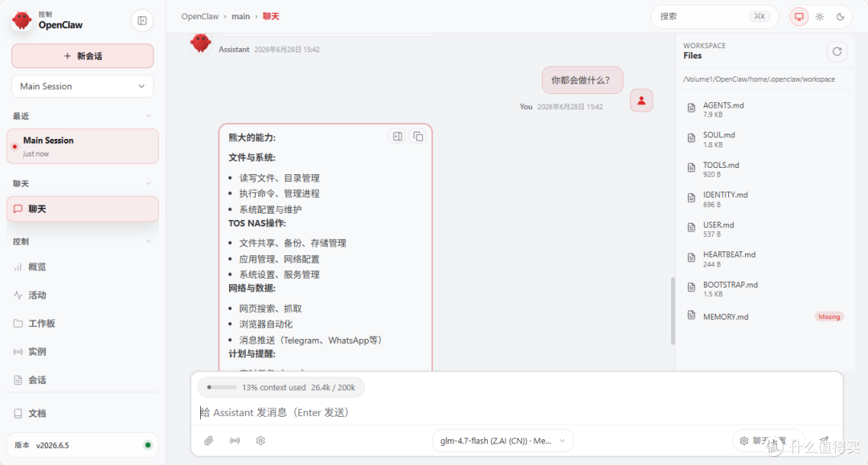Open message in side panel icon

tap(398, 136)
